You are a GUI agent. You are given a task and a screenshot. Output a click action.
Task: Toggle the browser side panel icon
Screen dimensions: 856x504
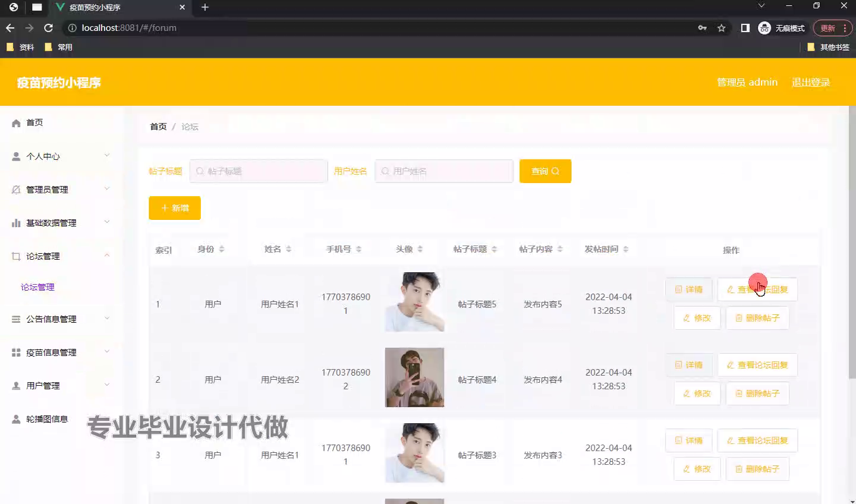(x=745, y=28)
